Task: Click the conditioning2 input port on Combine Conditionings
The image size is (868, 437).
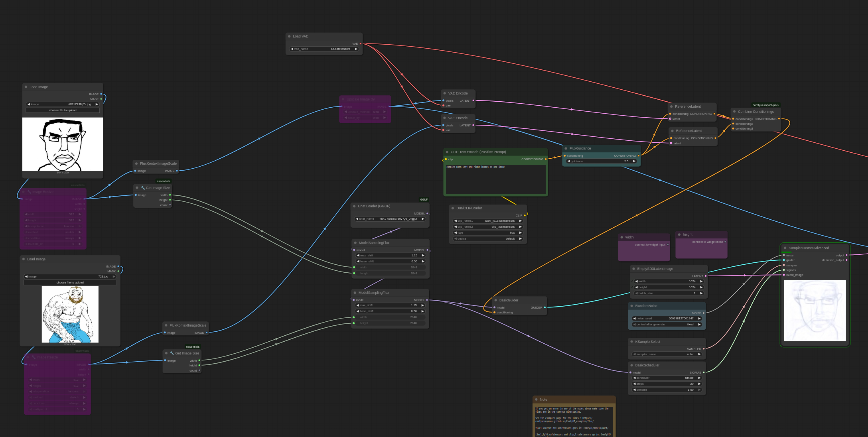Action: (733, 124)
